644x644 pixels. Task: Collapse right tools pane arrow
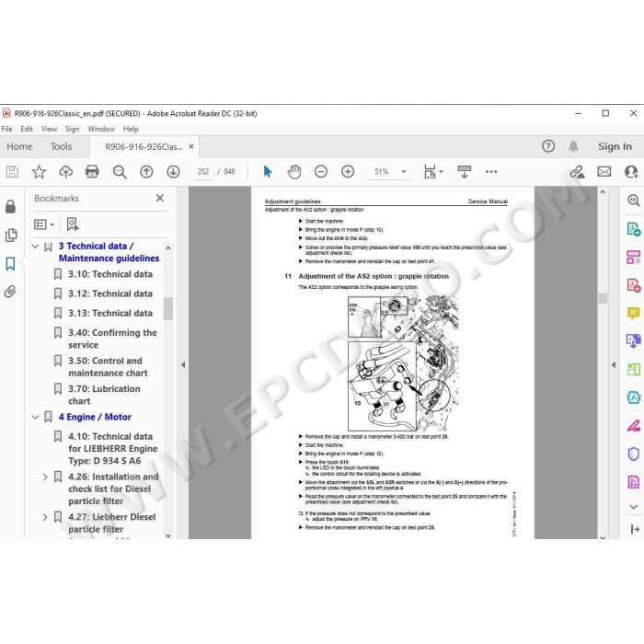click(614, 364)
